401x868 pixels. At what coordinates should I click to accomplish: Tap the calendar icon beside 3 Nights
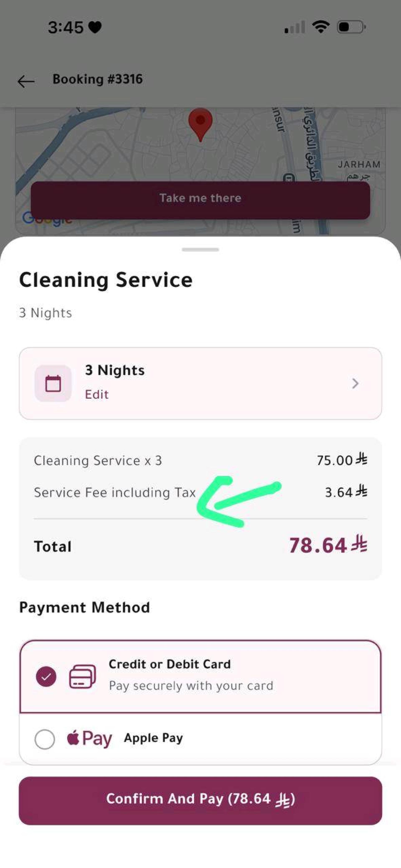click(x=53, y=383)
